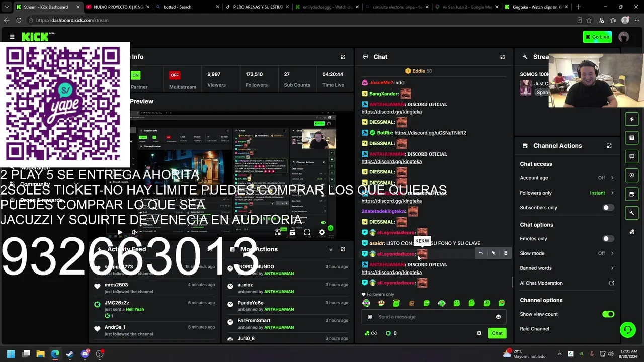Viewport: 644px width, 362px height.
Task: Expand the Chat panel to fullscreen
Action: (502, 57)
